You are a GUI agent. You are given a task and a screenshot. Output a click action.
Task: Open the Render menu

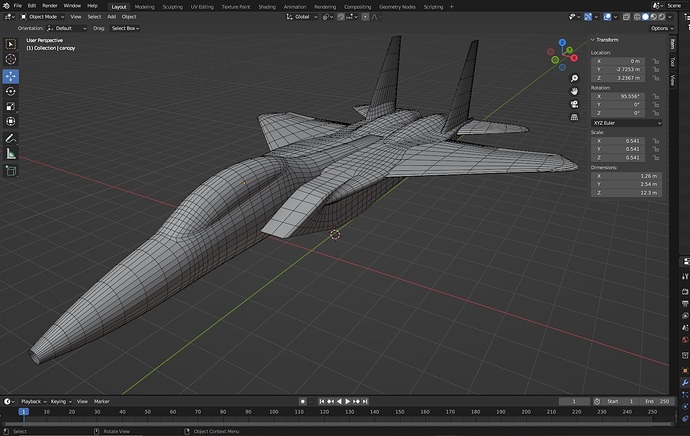50,6
